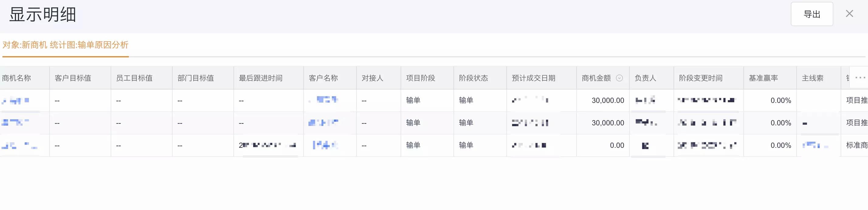The width and height of the screenshot is (868, 210).
Task: Open the first row's blurred 商机名称 link
Action: 15,100
